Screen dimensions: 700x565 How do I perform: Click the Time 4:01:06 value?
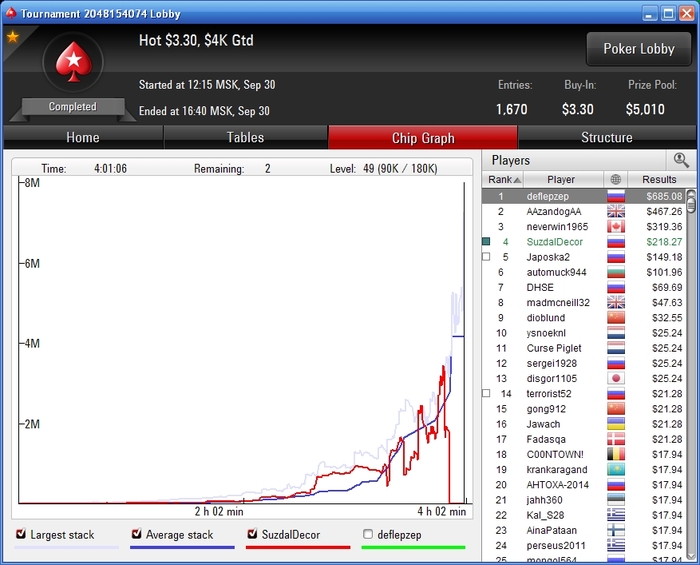click(x=110, y=169)
